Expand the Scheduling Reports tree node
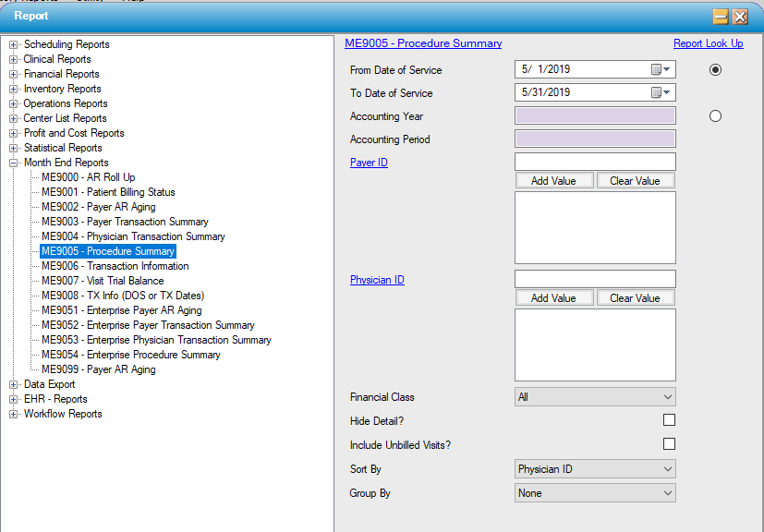Screen dimensions: 764x532 pos(14,44)
